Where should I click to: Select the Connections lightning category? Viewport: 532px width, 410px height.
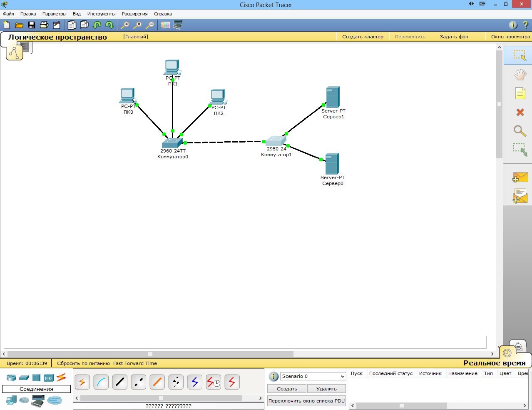pos(62,377)
